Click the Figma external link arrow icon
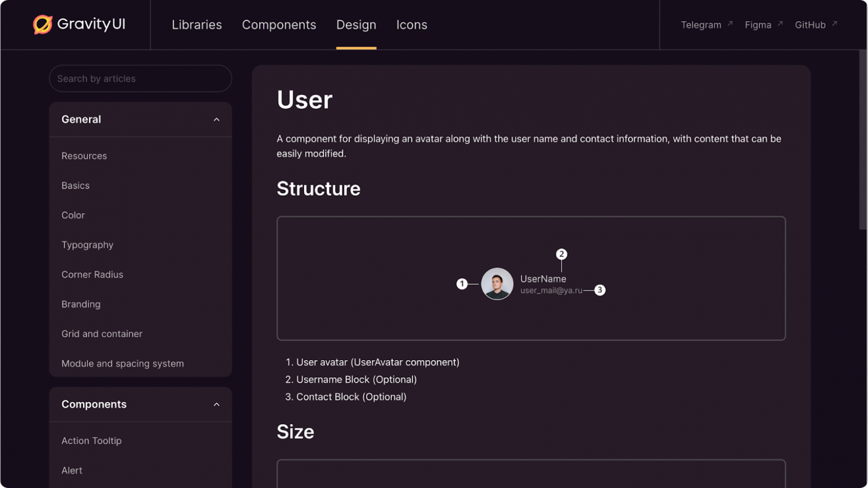 (780, 24)
